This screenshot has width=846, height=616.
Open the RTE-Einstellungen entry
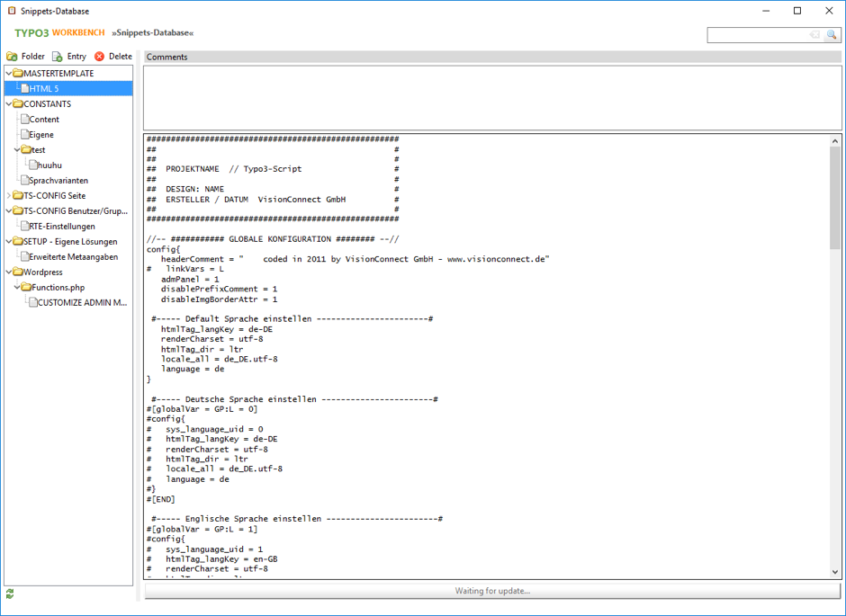click(61, 226)
